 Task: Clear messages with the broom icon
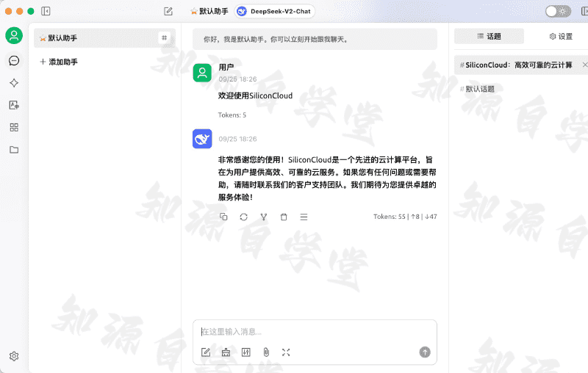(x=226, y=352)
